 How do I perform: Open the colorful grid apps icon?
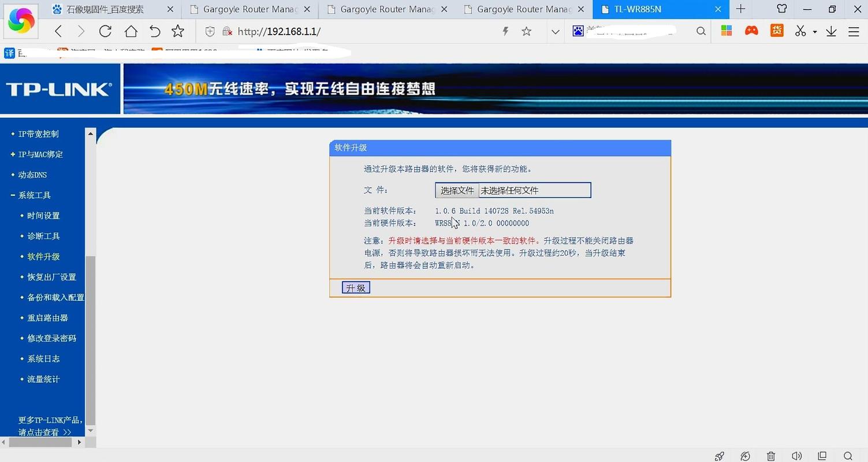(x=727, y=31)
